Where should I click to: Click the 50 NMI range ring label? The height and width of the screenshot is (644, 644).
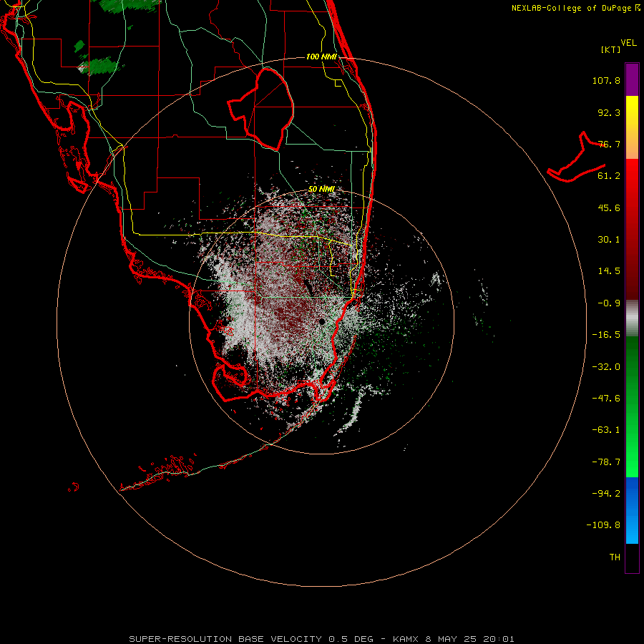tap(321, 189)
